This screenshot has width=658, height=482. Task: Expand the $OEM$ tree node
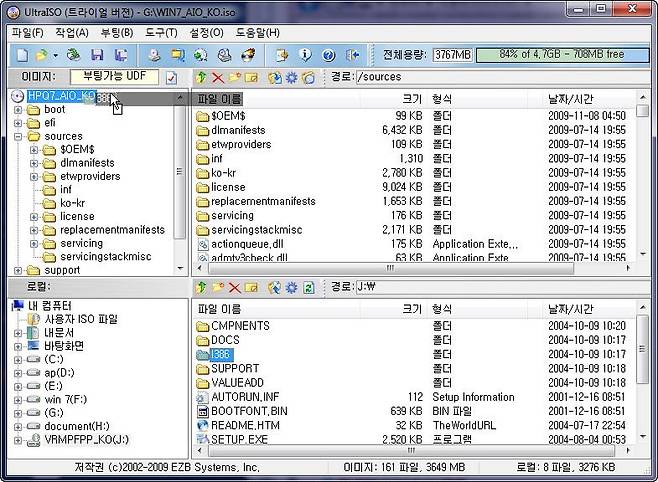click(34, 150)
